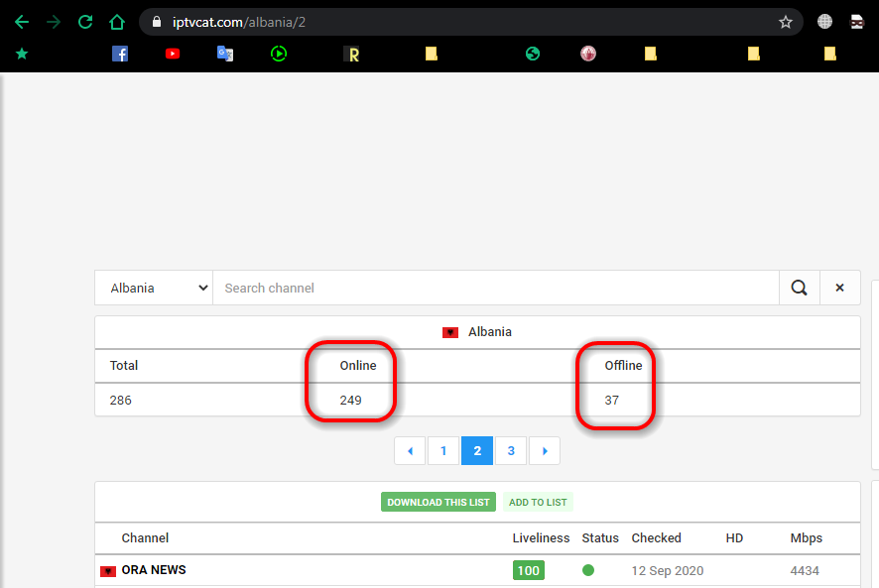
Task: Open the Google Translate bookmark
Action: pyautogui.click(x=225, y=54)
